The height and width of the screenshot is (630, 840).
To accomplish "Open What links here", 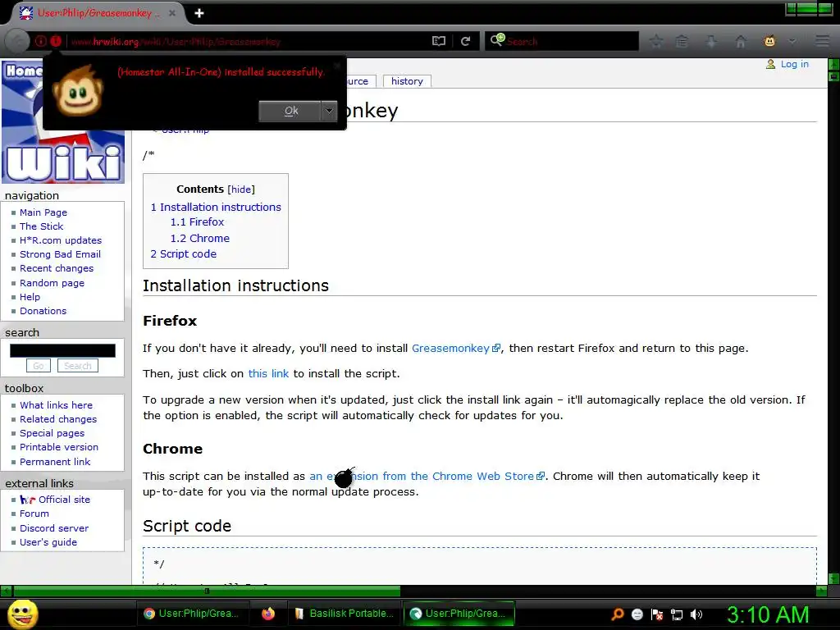I will click(56, 405).
